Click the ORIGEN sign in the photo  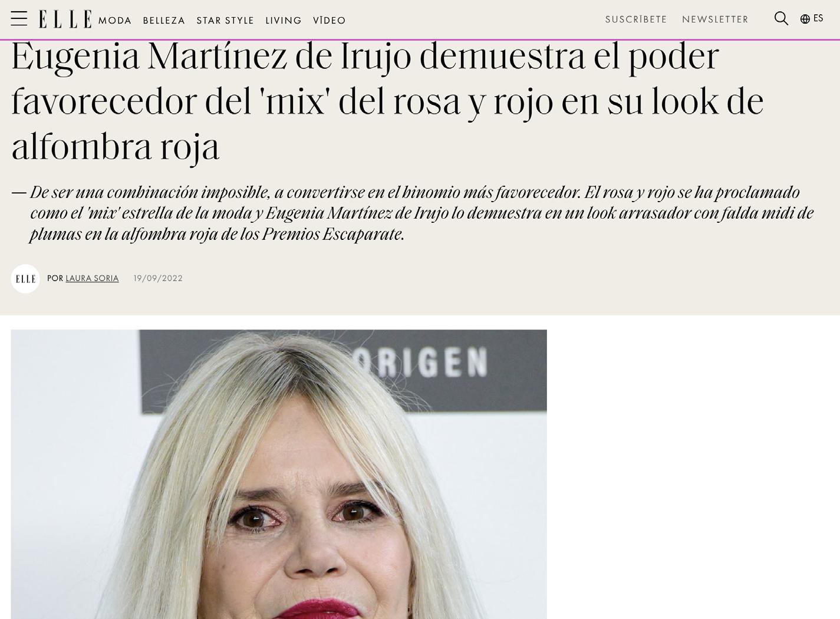pos(423,363)
